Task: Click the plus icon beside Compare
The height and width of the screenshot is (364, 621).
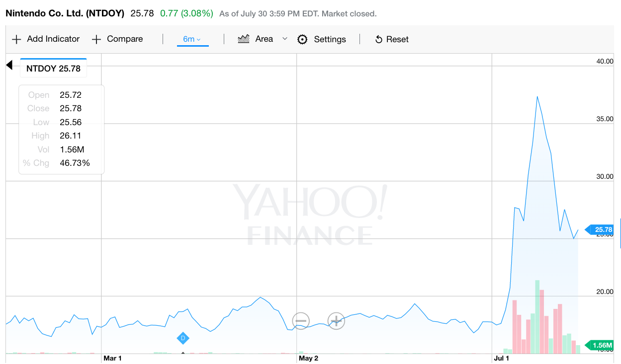Action: (96, 39)
